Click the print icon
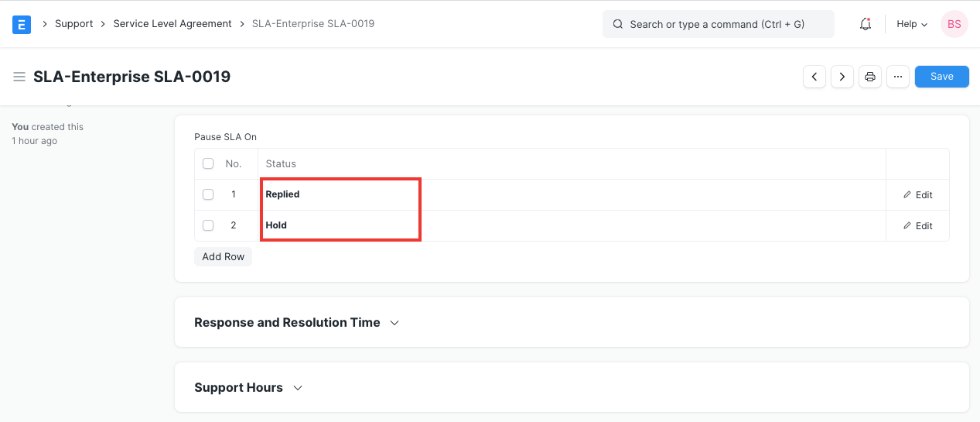 870,77
